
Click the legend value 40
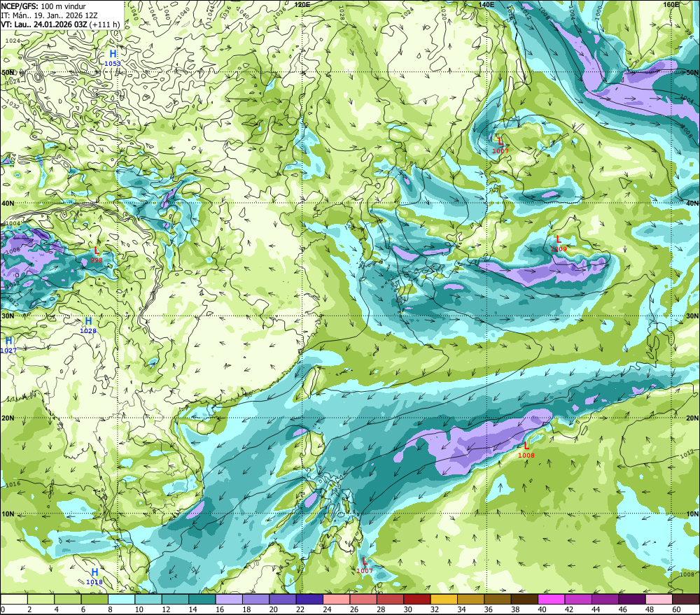542,609
